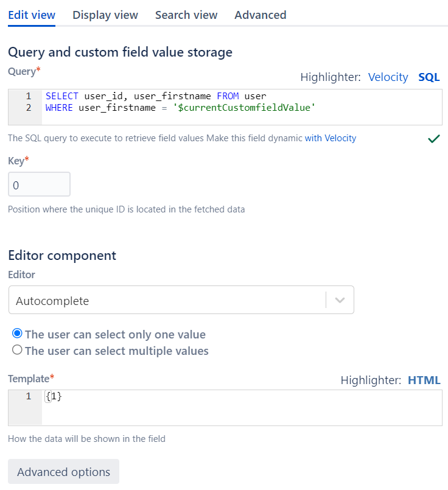Click line number 1 in Query gutter

pyautogui.click(x=29, y=96)
